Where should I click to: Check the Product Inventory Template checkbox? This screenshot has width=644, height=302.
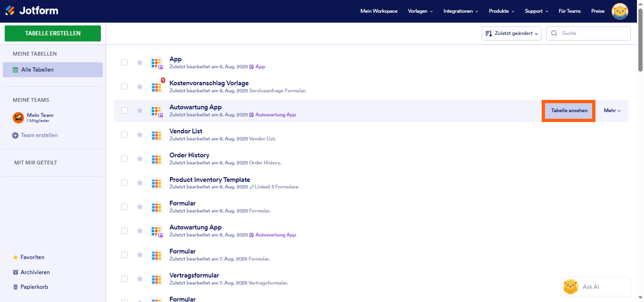(x=124, y=182)
